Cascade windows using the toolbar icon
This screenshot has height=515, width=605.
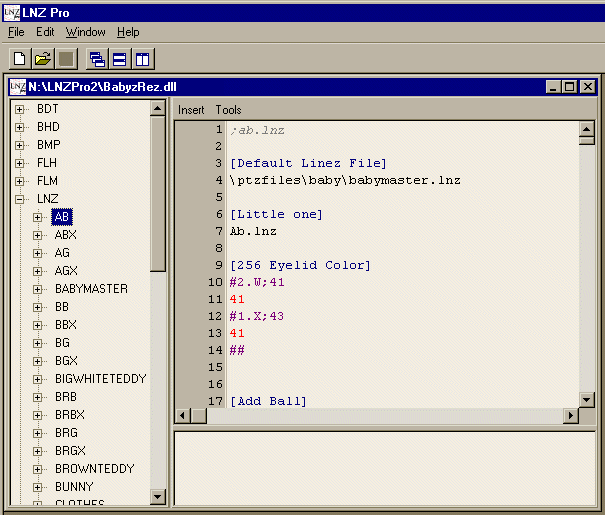(97, 59)
